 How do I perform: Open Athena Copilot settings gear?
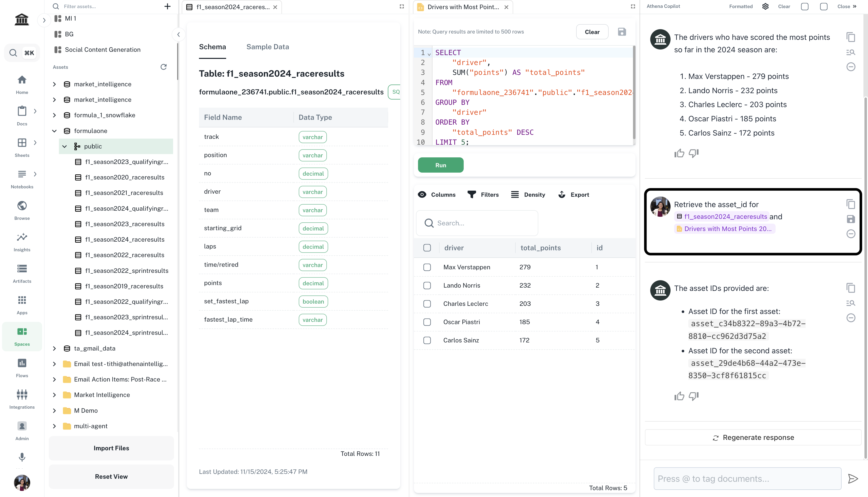765,7
